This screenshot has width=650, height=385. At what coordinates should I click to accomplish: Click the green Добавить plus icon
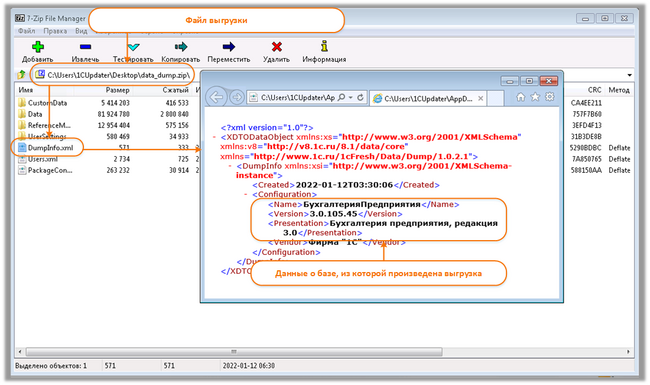pos(38,47)
